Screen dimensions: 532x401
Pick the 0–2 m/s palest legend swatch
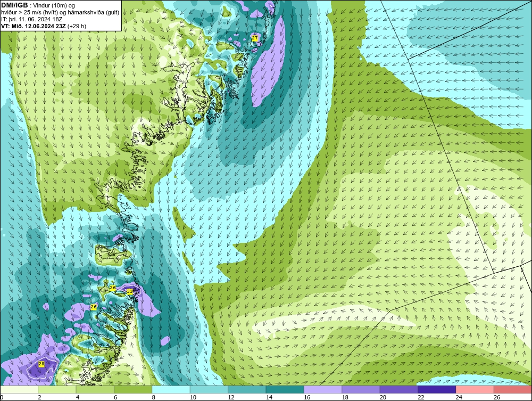[x=19, y=389]
